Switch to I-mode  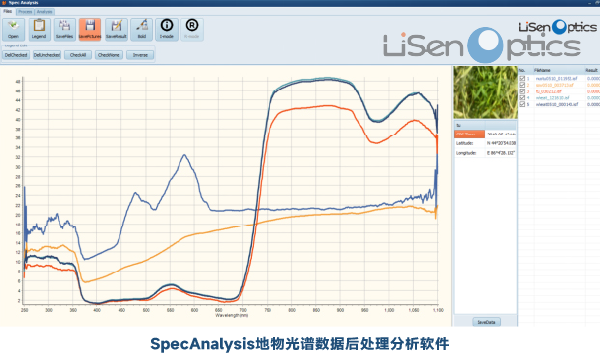[166, 29]
